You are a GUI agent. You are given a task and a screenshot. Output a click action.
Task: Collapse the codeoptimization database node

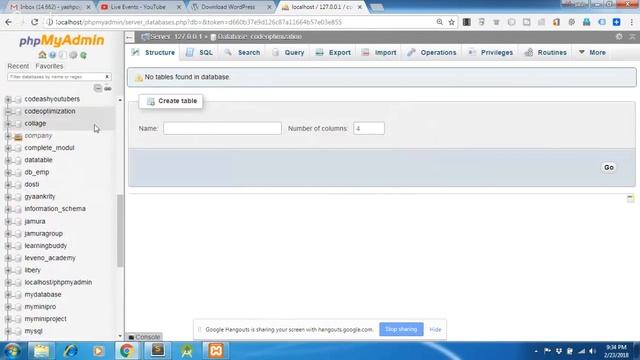point(8,111)
